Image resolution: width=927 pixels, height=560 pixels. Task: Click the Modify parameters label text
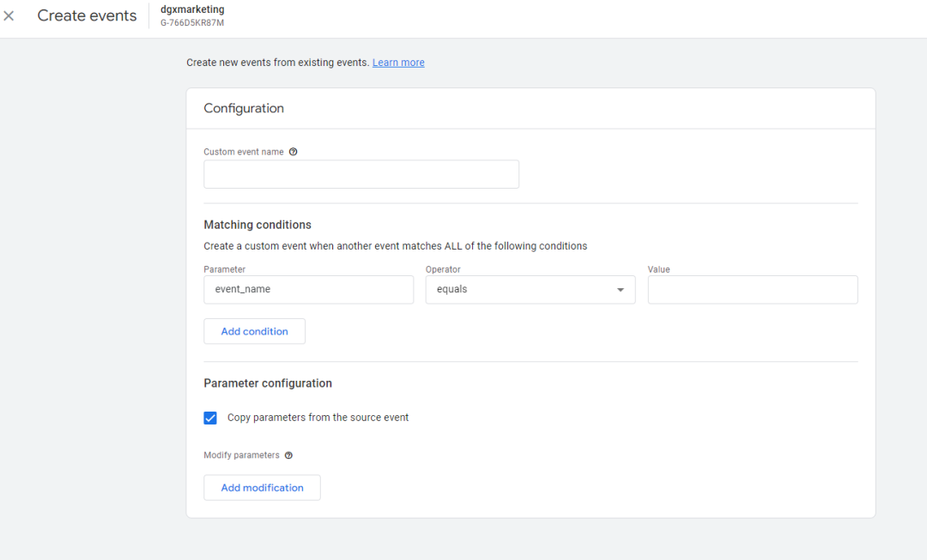(241, 455)
